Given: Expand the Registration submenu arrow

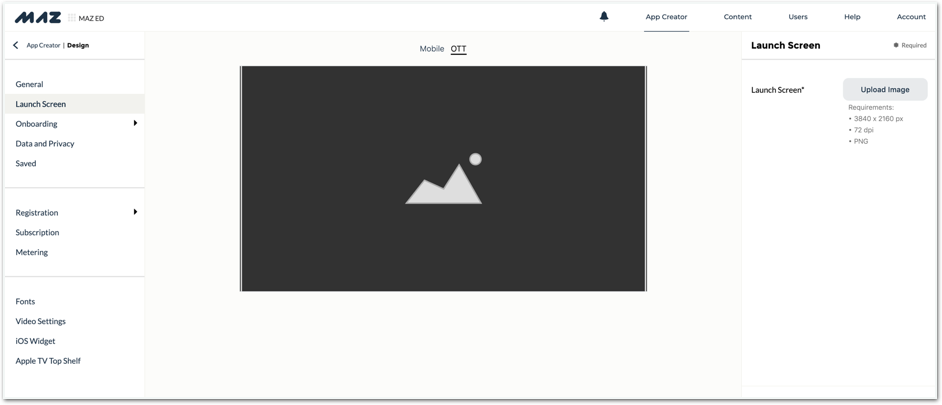Looking at the screenshot, I should point(135,212).
